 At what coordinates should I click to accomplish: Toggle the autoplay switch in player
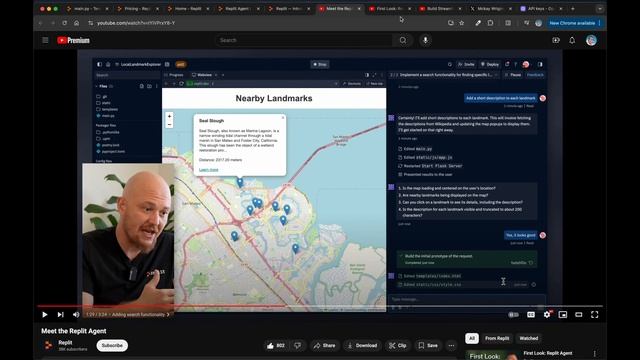pos(513,315)
